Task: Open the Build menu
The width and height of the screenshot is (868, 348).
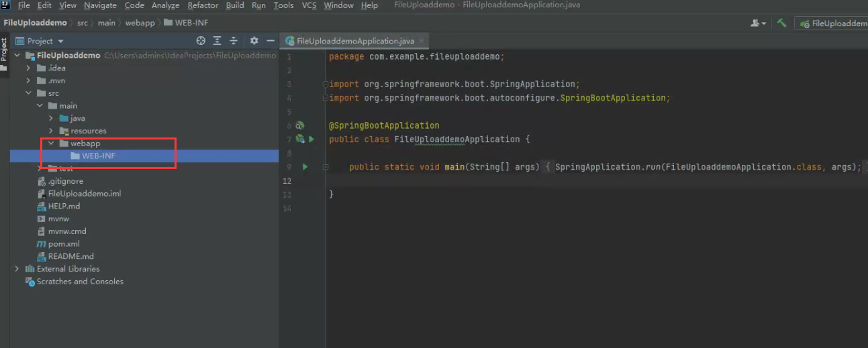Action: tap(235, 5)
